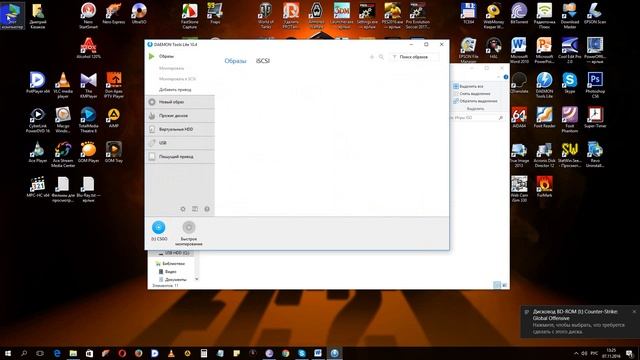
Task: Switch to the Образы tab
Action: 235,61
